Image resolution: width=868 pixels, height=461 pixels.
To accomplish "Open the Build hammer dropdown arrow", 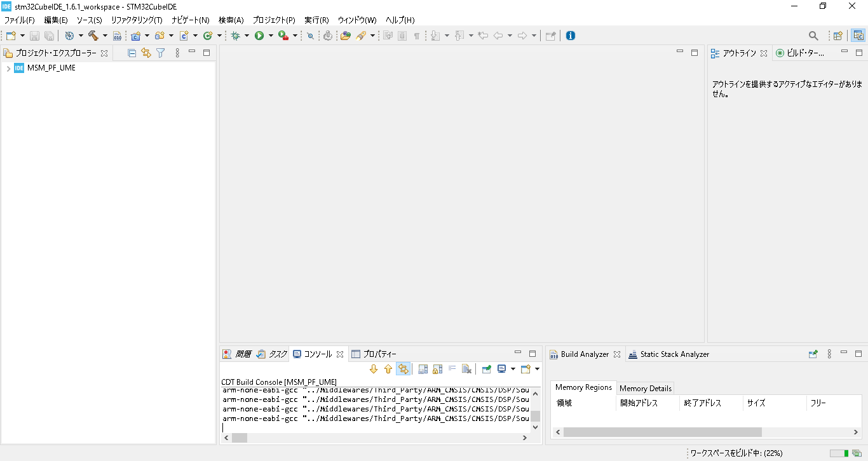I will pos(105,36).
